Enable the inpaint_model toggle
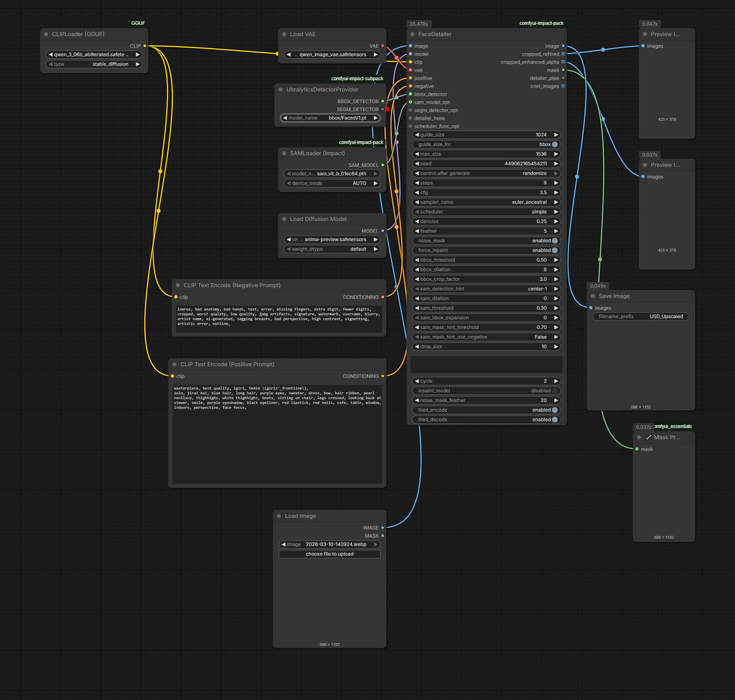The height and width of the screenshot is (700, 735). [555, 391]
